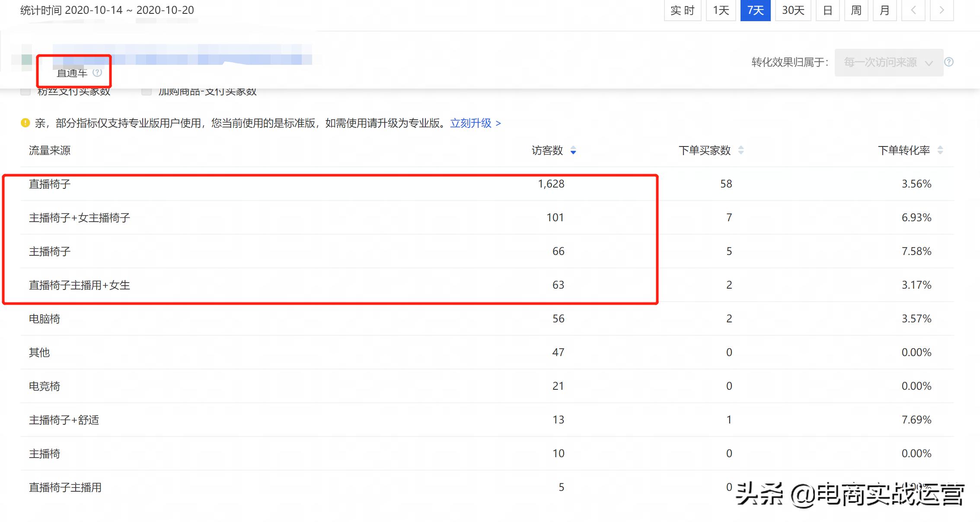Select the 月 period option
Viewport: 980px width, 522px height.
point(884,10)
